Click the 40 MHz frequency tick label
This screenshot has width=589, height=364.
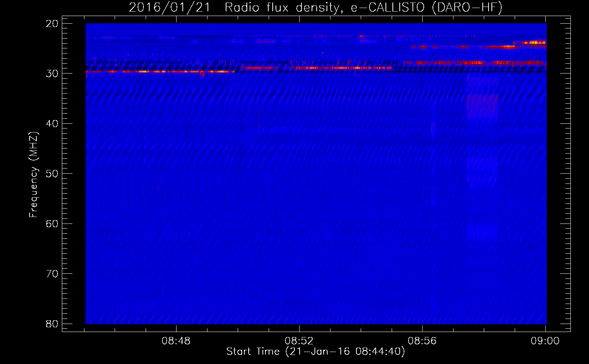(52, 124)
